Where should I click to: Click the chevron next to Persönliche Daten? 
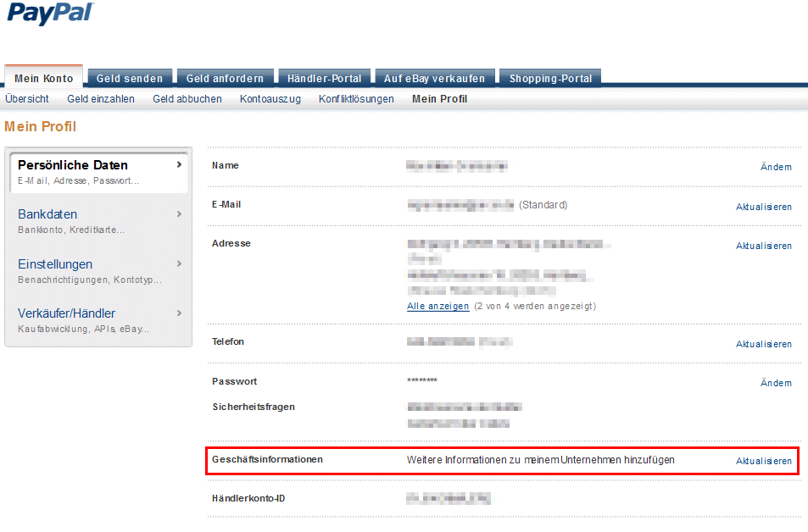[x=179, y=165]
